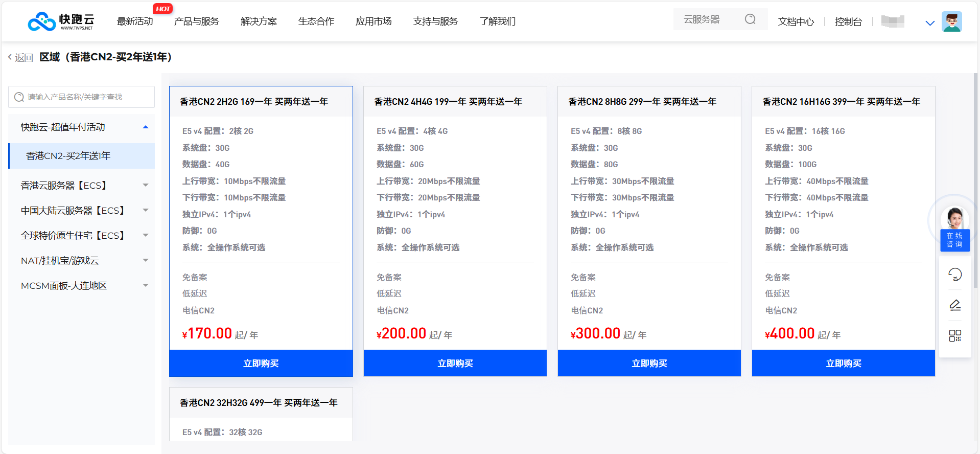
Task: Open the account dropdown chevron in header
Action: point(930,23)
